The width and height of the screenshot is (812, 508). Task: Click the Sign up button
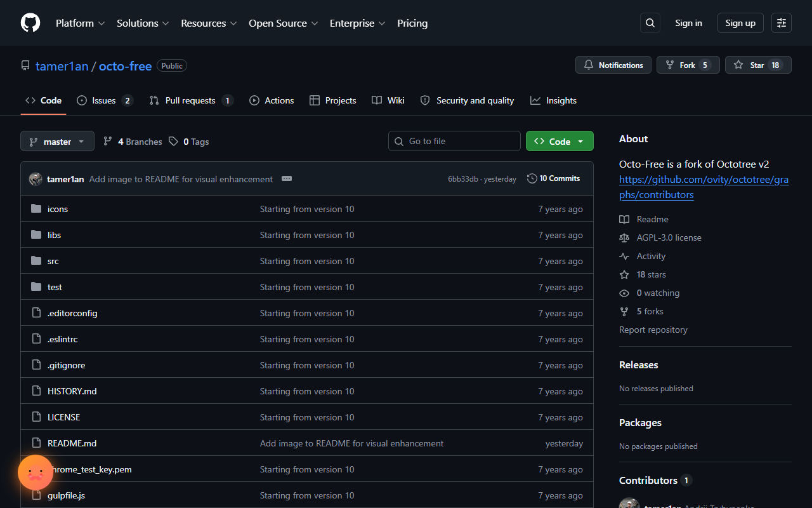740,23
